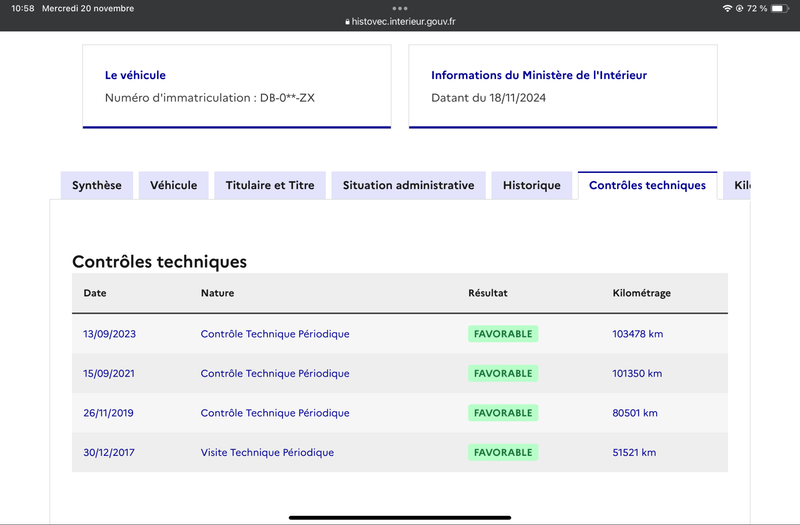Click the Date column header

(x=95, y=293)
